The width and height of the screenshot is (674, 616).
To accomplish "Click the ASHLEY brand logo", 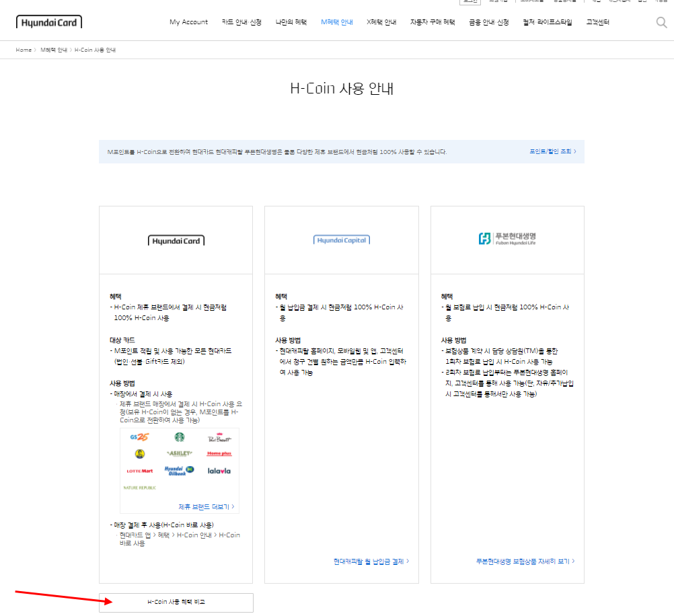I will tap(180, 453).
